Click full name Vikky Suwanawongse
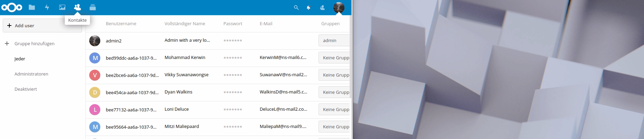The height and width of the screenshot is (139, 644). 186,75
